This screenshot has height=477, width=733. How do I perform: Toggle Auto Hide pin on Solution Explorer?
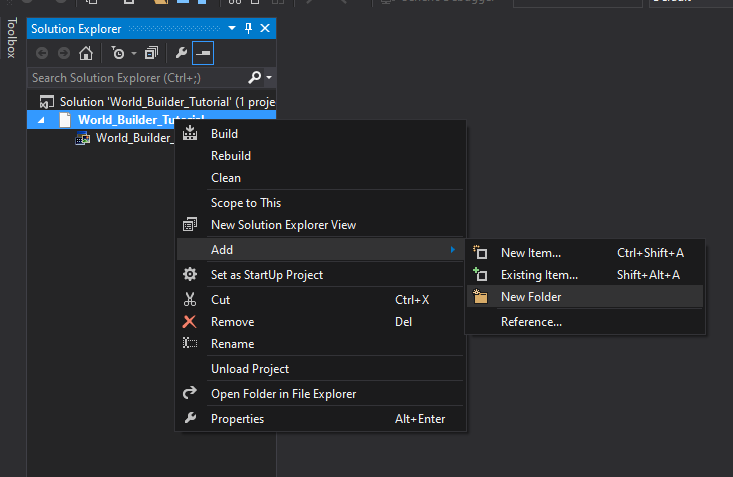[x=249, y=29]
